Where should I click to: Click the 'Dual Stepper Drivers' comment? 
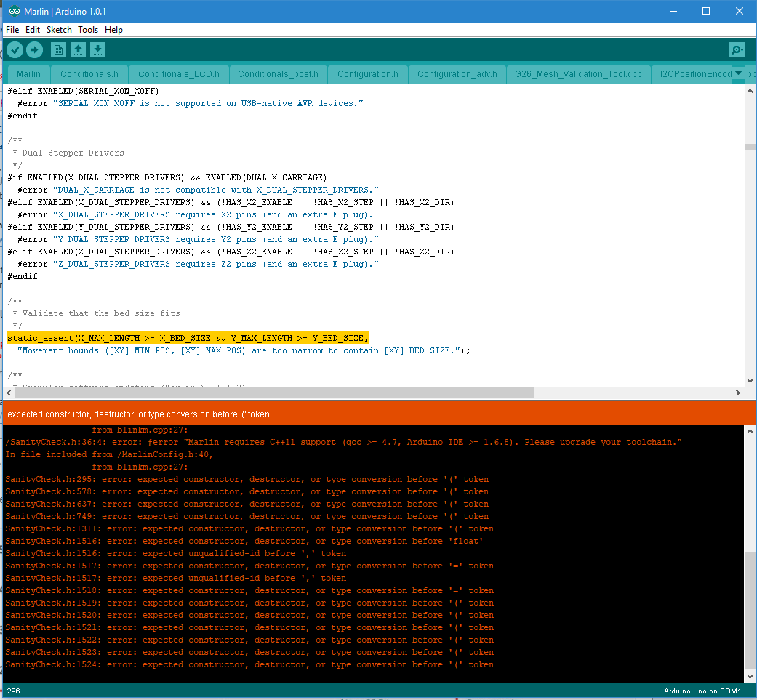pyautogui.click(x=73, y=153)
